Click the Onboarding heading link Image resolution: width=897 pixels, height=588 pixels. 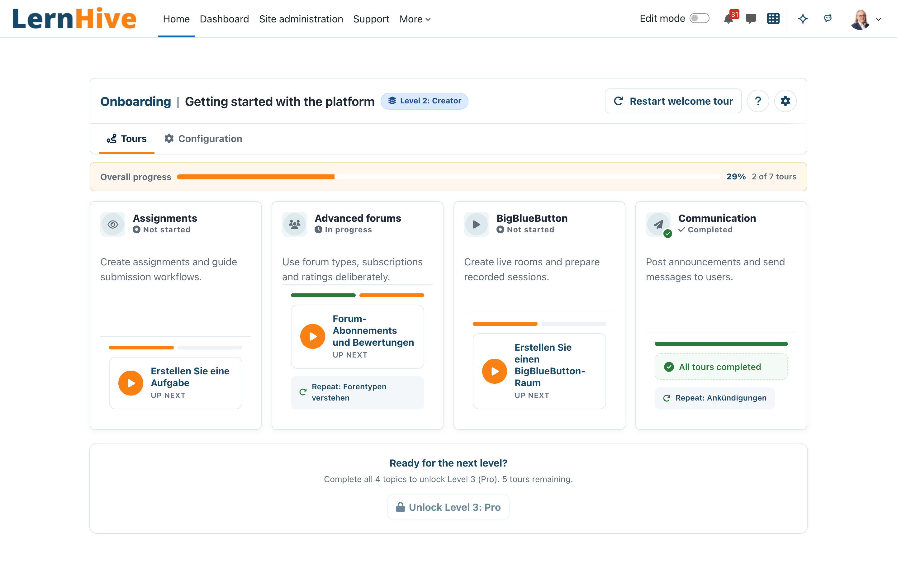point(136,102)
